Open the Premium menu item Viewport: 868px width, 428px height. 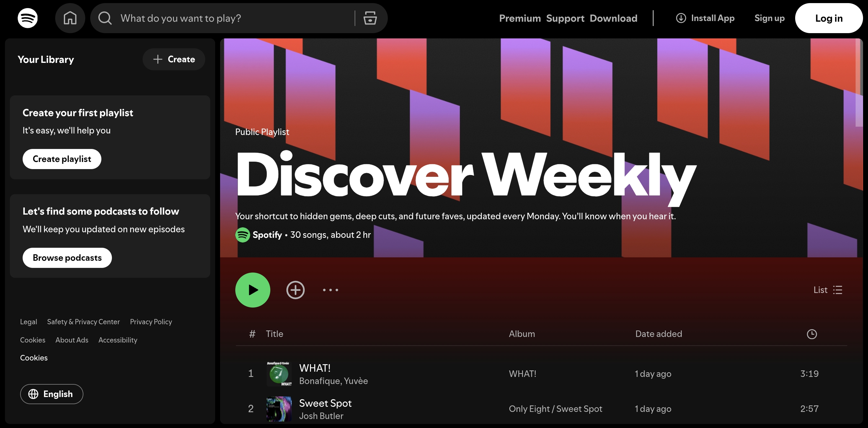pos(519,18)
